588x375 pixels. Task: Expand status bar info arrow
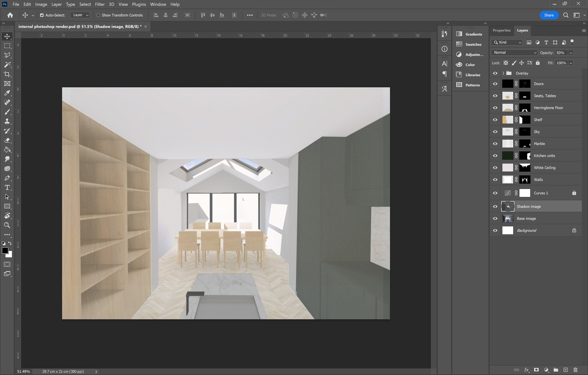tap(96, 371)
